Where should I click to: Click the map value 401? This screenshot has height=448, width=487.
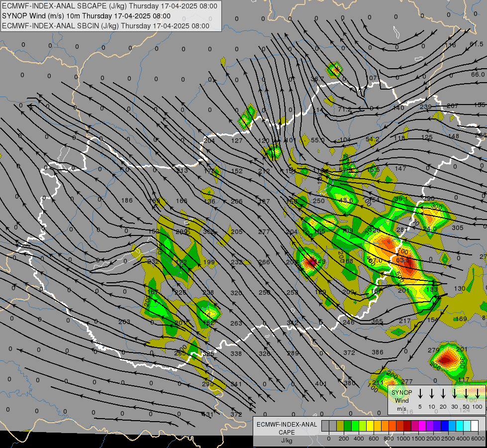(x=321, y=384)
